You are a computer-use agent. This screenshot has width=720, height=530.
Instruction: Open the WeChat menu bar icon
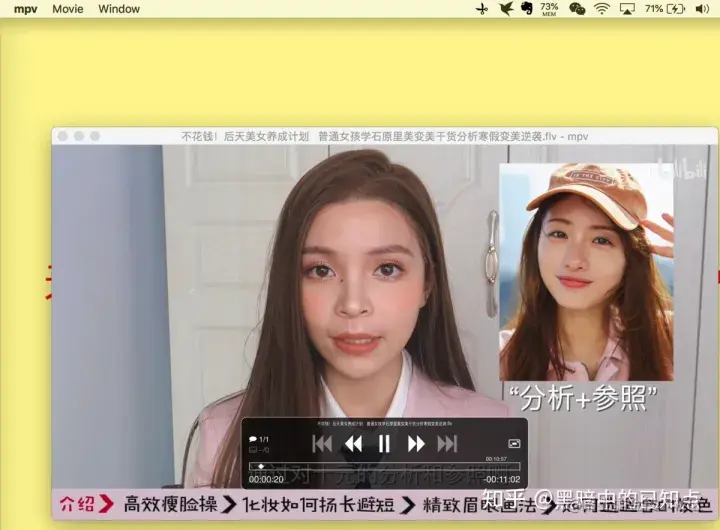(x=577, y=9)
